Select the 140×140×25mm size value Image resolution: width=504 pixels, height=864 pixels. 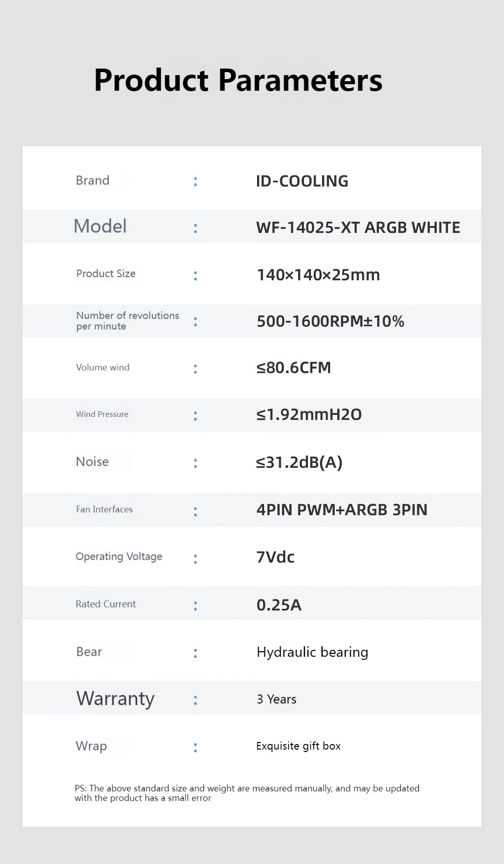pyautogui.click(x=318, y=275)
